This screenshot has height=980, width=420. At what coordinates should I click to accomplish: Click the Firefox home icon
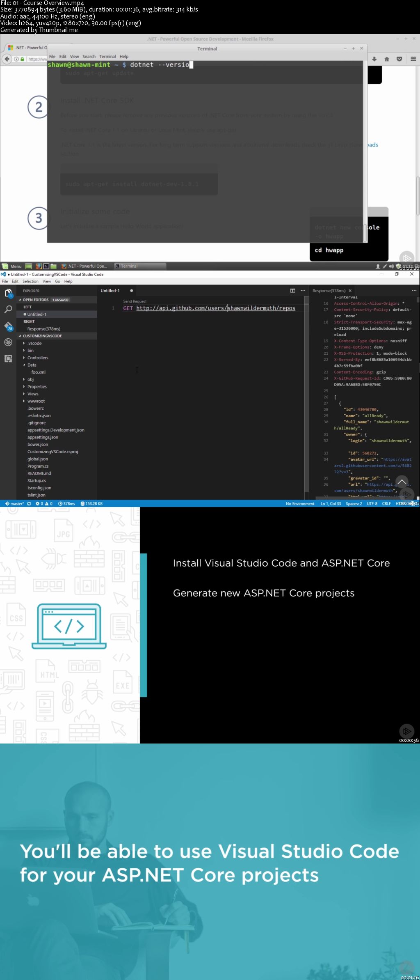click(387, 59)
